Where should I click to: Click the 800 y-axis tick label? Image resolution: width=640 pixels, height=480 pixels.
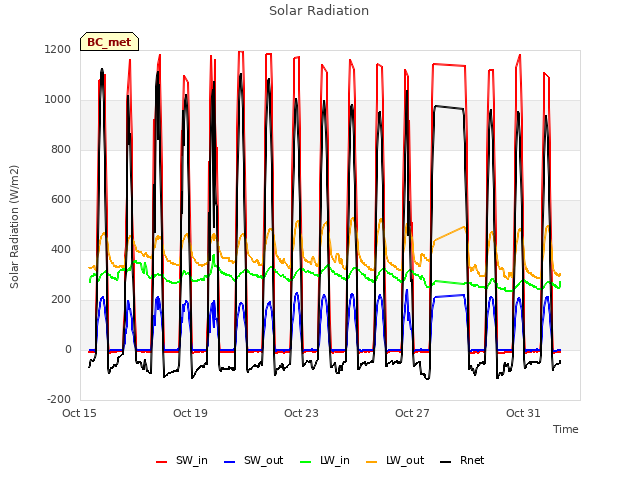(61, 149)
